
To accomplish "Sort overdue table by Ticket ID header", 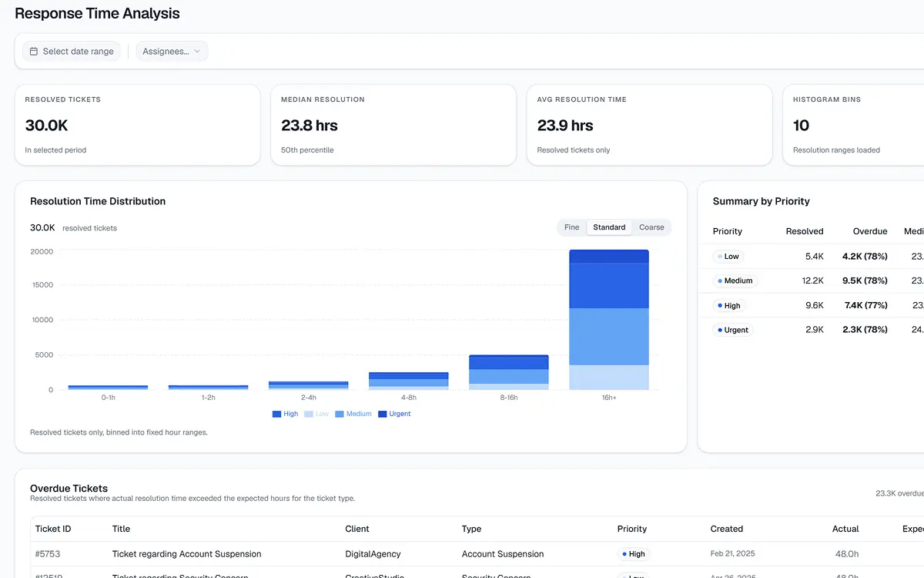I will 53,529.
